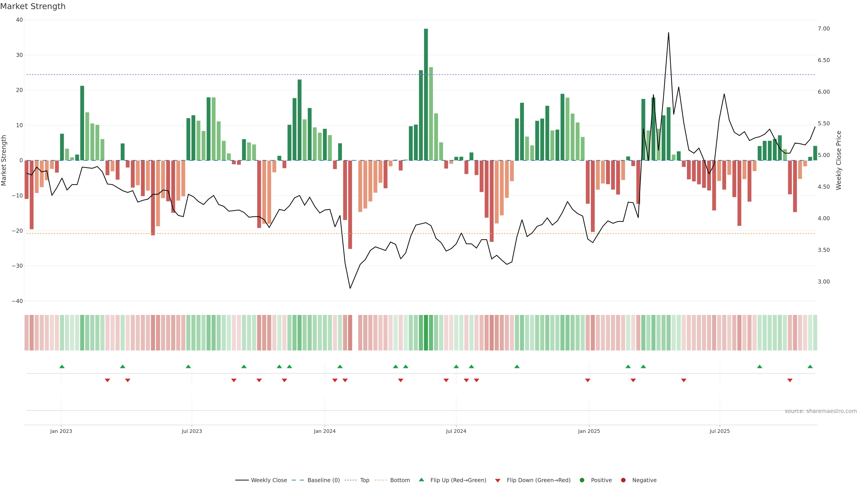Click the first green flip-up triangle near Jan 2023
Screen dimensions: 868x488
[x=62, y=366]
